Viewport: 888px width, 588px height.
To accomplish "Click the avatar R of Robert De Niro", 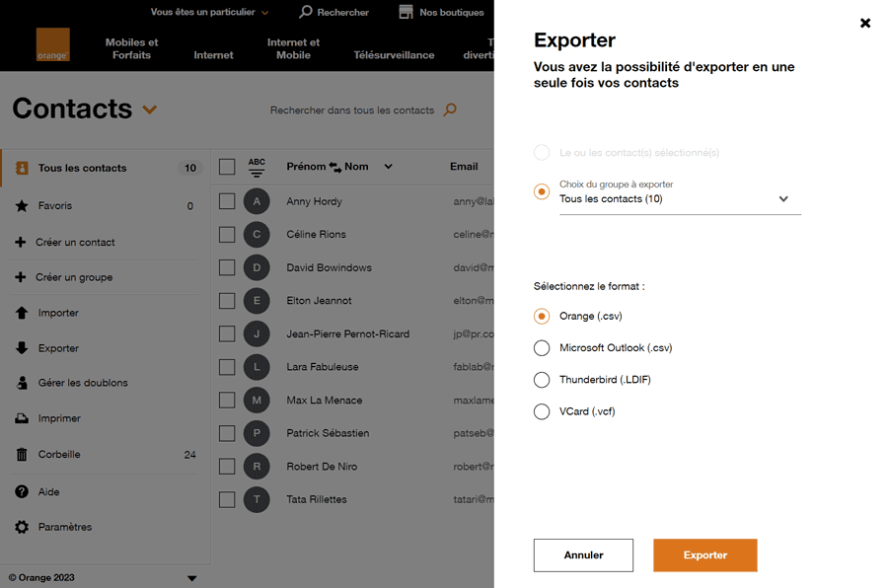I will 257,467.
